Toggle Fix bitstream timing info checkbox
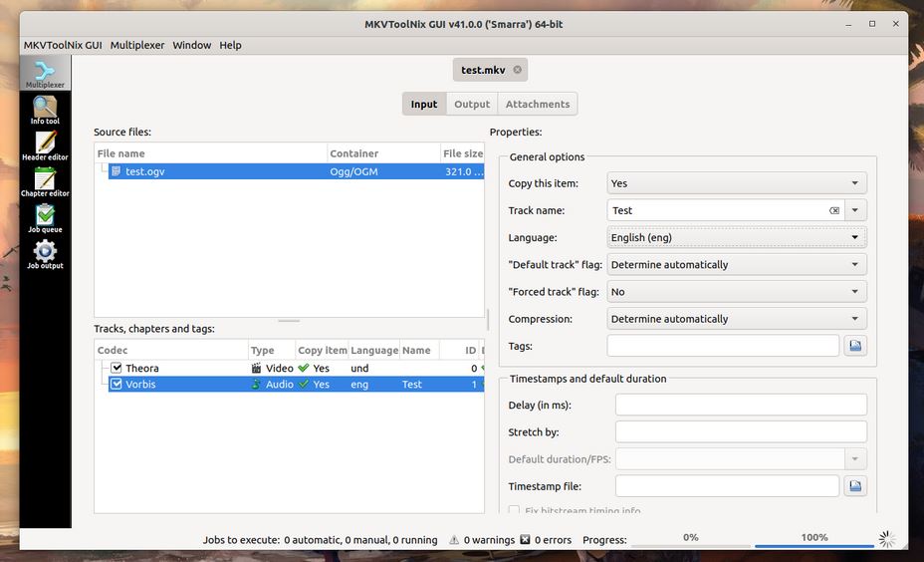Screen dimensions: 924x562 click(x=514, y=509)
